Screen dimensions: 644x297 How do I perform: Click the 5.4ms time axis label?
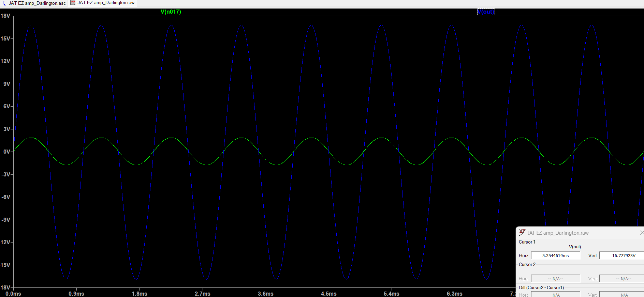[x=392, y=294]
